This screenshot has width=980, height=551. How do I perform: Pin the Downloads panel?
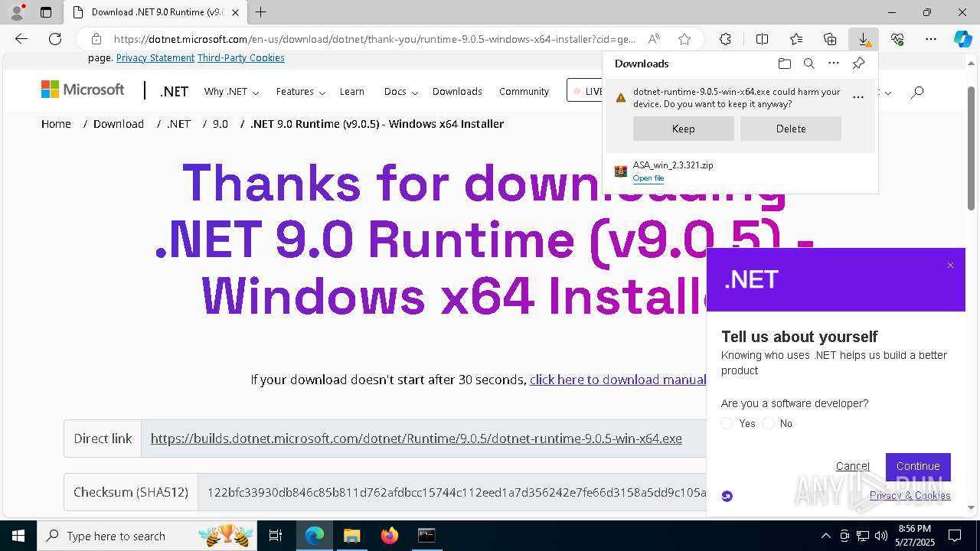point(858,64)
